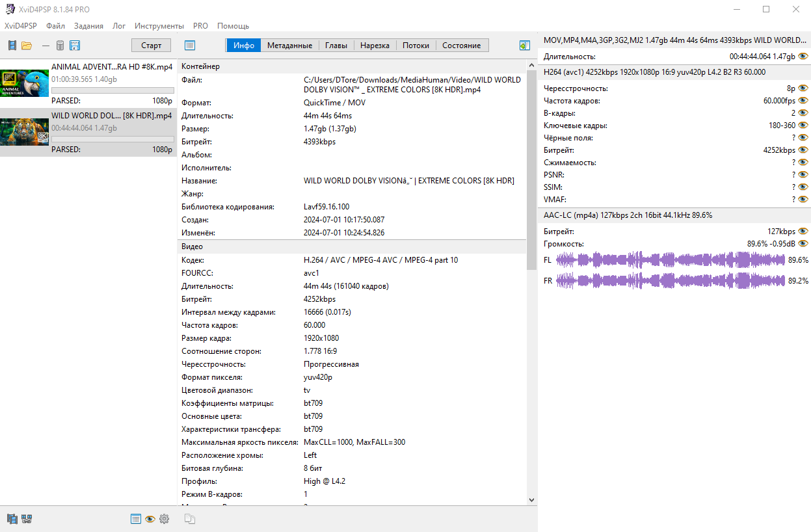Click the trash can icon in toolbar
This screenshot has height=532, width=811.
pos(60,46)
